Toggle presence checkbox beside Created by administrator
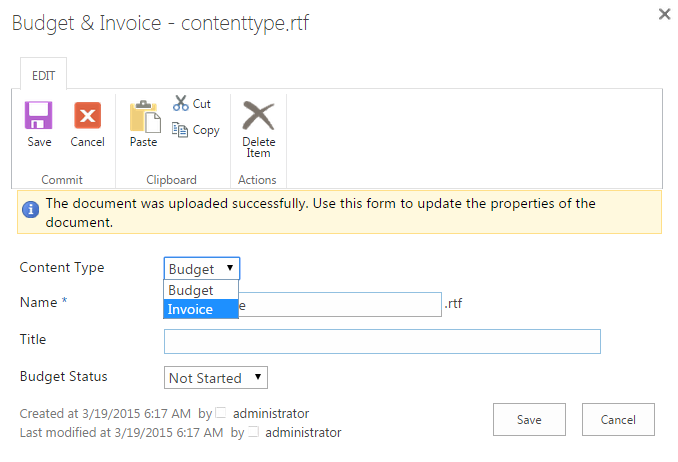678x462 pixels. 221,414
